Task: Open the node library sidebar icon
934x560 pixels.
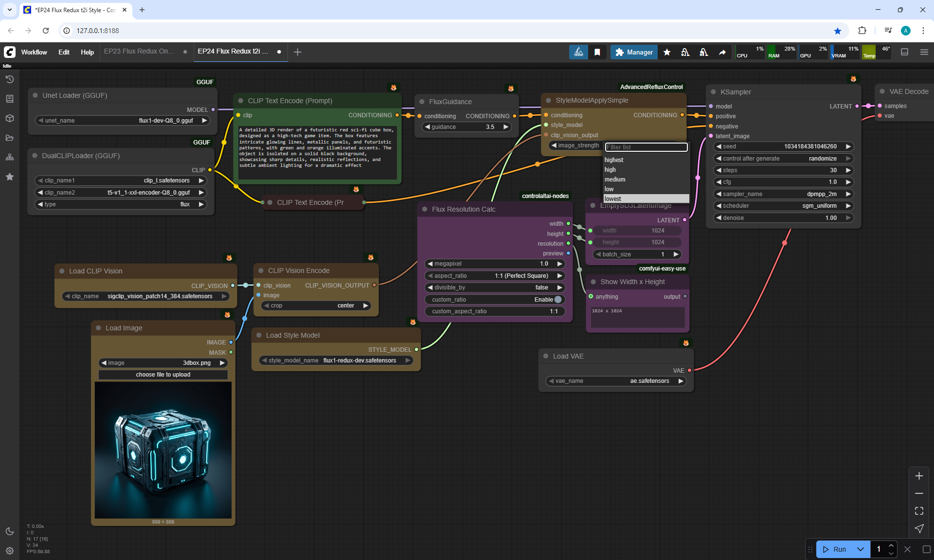Action: tap(9, 99)
